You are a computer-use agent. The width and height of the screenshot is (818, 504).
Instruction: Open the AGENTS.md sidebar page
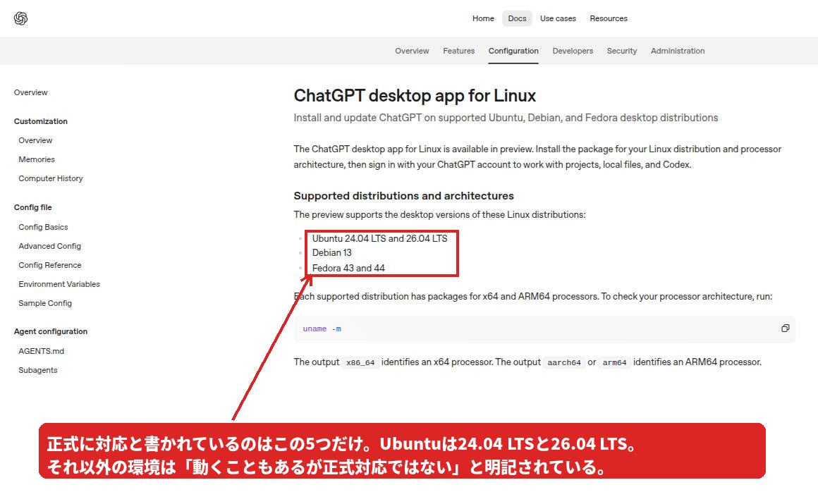[41, 351]
